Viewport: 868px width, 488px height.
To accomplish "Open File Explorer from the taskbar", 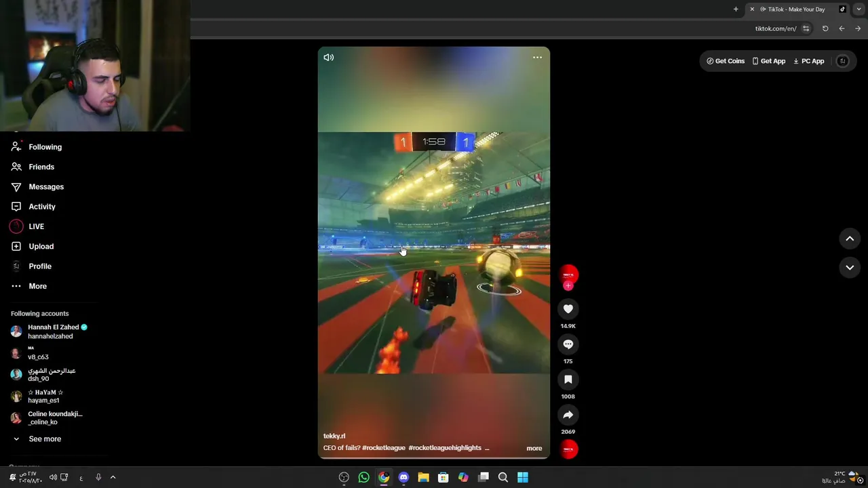I will coord(424,477).
